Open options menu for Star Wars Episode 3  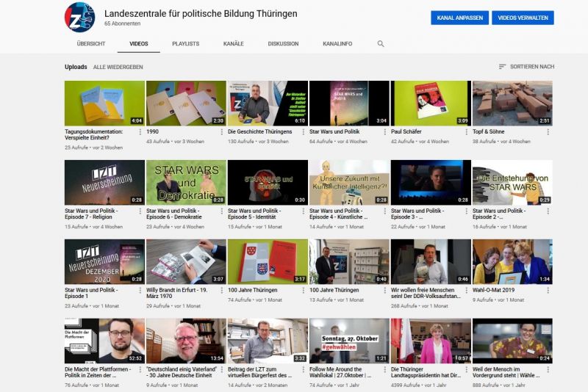point(467,211)
